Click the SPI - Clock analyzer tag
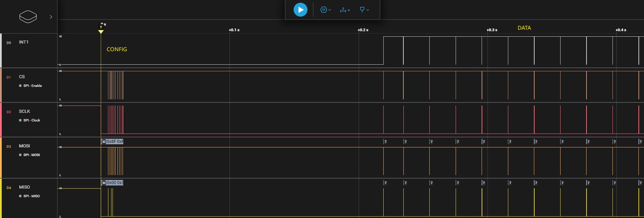The width and height of the screenshot is (644, 218). (x=32, y=120)
